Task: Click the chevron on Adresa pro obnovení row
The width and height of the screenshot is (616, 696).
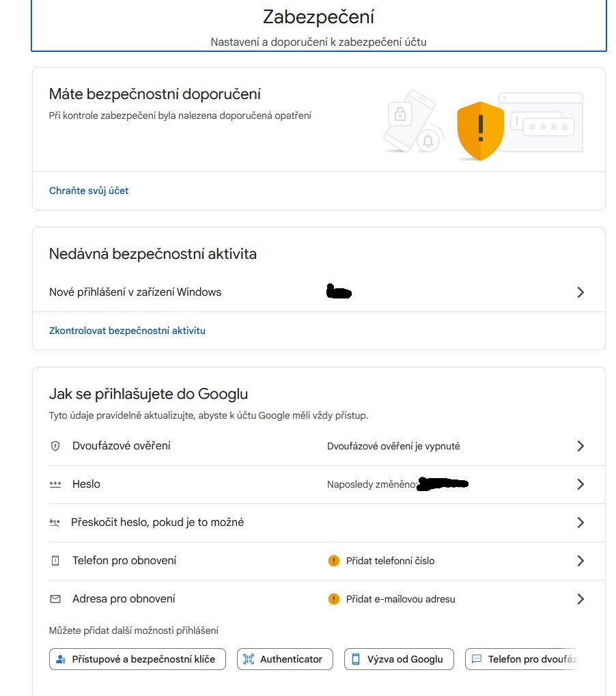Action: [580, 599]
